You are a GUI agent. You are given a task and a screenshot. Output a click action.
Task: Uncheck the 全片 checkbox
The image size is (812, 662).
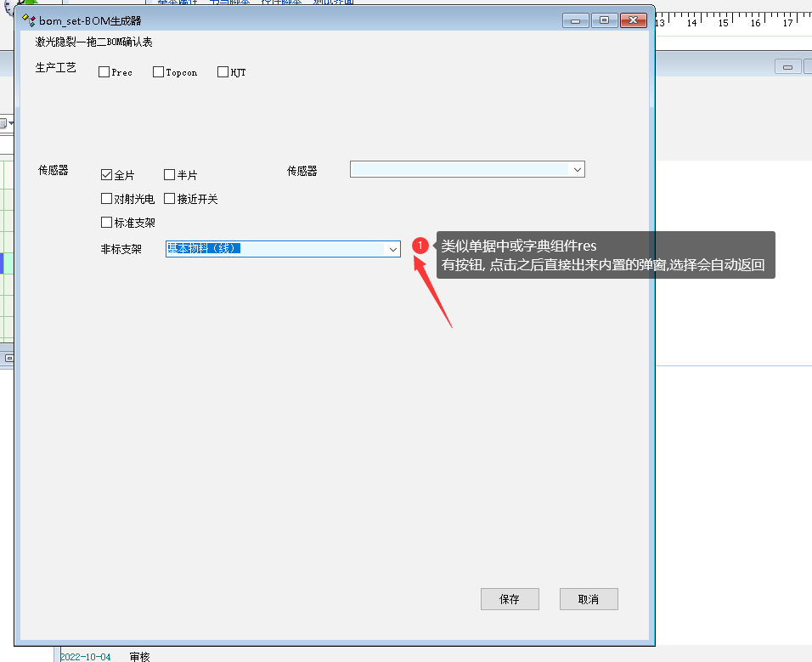pos(106,175)
